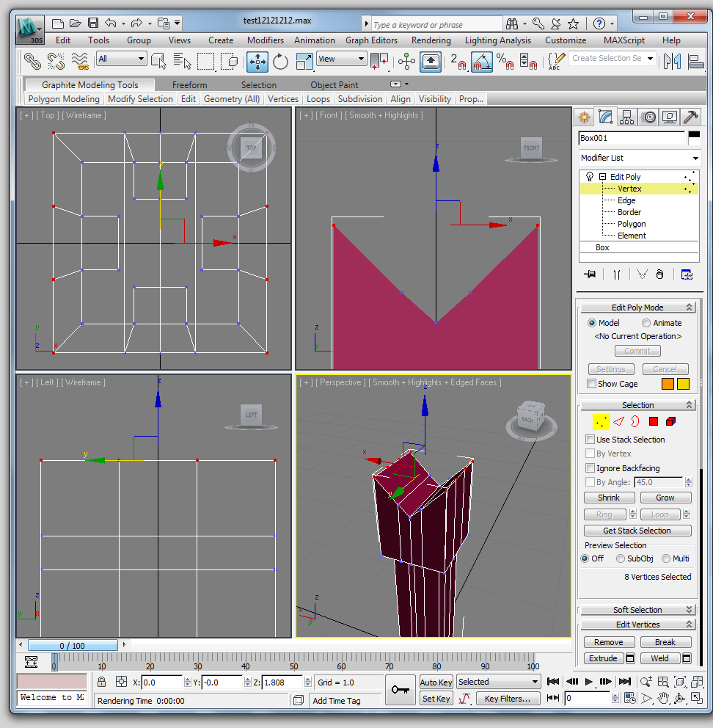Expand the Soft Selection rollout

pos(637,610)
